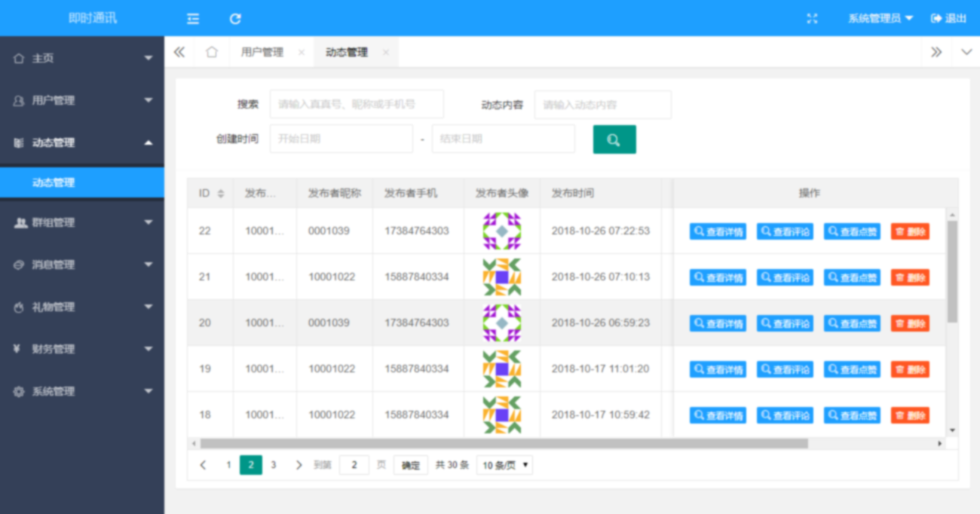Click phone number 17384764303 in row 22
Viewport: 980px width, 514px height.
416,231
